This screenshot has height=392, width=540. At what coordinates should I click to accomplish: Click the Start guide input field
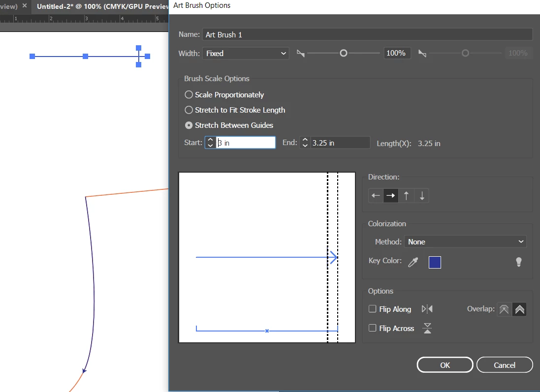[246, 143]
